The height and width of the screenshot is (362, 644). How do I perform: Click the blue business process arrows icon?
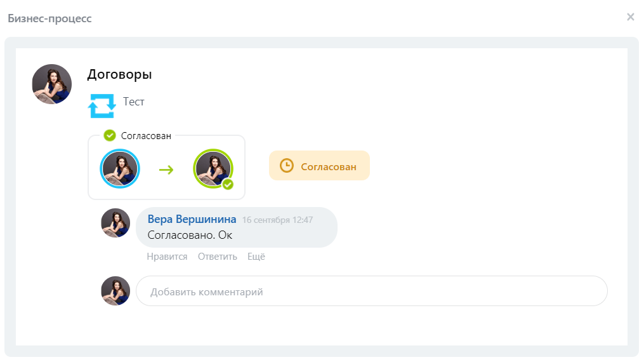click(102, 105)
